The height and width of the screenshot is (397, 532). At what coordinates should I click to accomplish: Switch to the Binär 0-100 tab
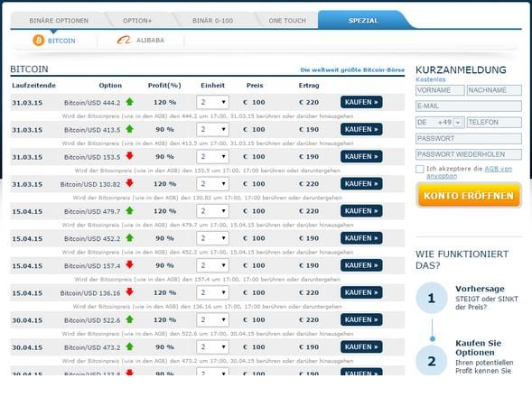(213, 21)
